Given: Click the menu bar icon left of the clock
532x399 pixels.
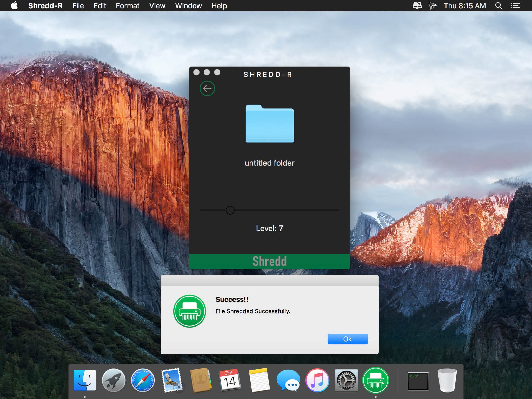Looking at the screenshot, I should pyautogui.click(x=433, y=6).
